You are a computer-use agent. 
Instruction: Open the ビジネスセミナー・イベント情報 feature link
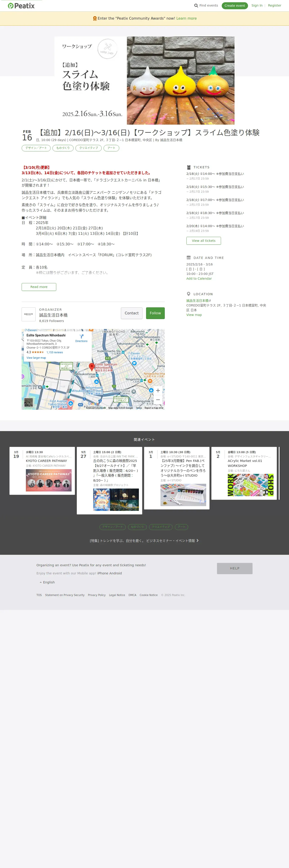144,541
